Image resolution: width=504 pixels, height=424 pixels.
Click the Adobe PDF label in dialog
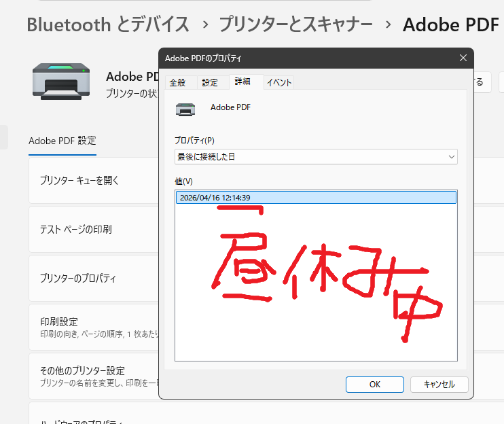click(230, 107)
